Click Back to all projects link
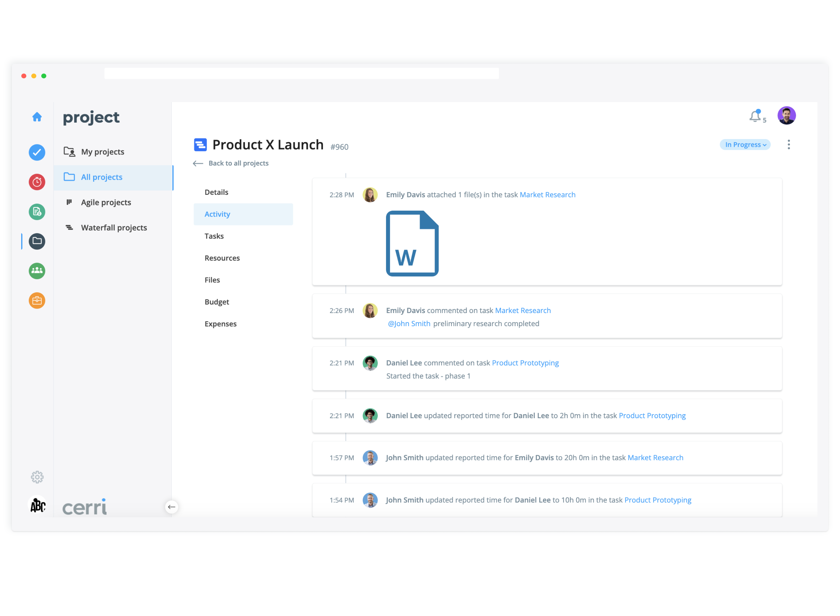The height and width of the screenshot is (616, 840). click(238, 163)
